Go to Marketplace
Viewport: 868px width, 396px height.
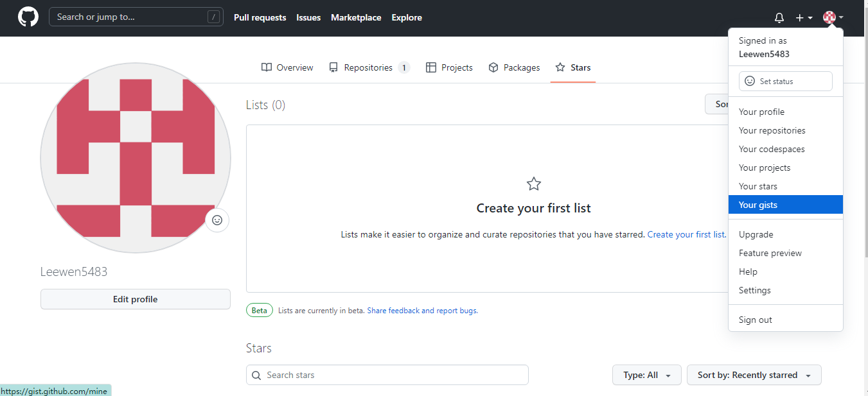coord(356,18)
